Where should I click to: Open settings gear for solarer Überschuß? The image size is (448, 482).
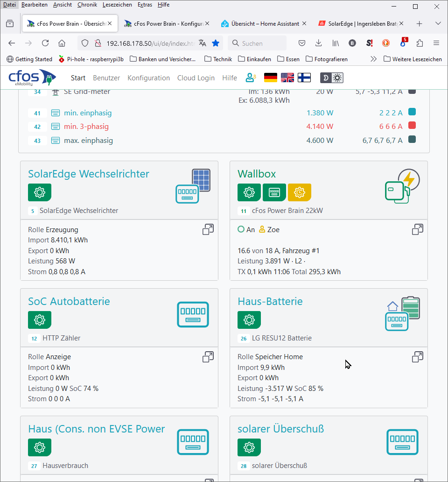[249, 447]
